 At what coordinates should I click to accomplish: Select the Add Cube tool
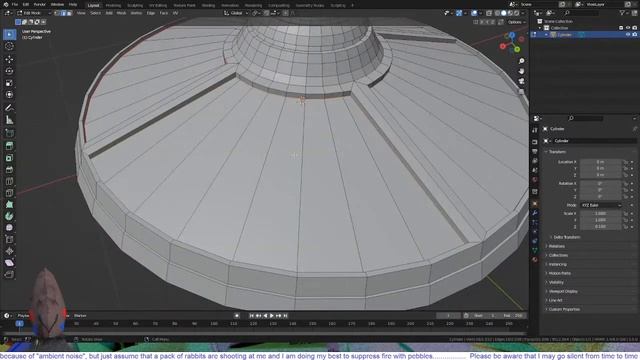point(9,133)
